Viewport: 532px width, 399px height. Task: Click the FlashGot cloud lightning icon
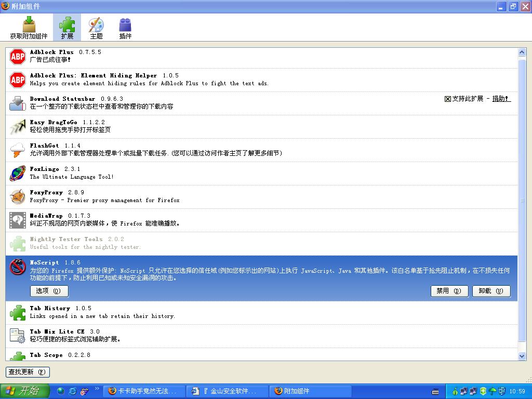click(17, 150)
